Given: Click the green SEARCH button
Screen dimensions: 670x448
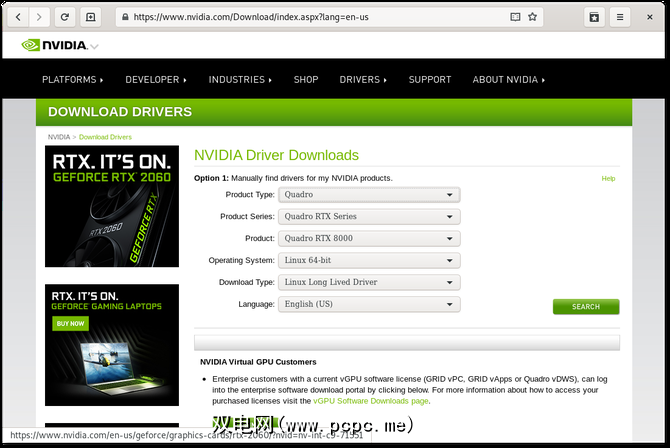Looking at the screenshot, I should click(586, 307).
